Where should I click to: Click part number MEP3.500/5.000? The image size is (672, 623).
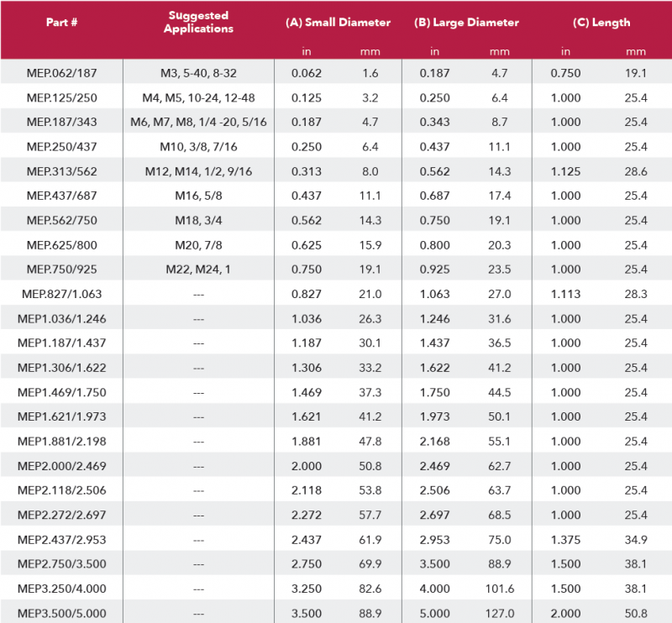(61, 613)
